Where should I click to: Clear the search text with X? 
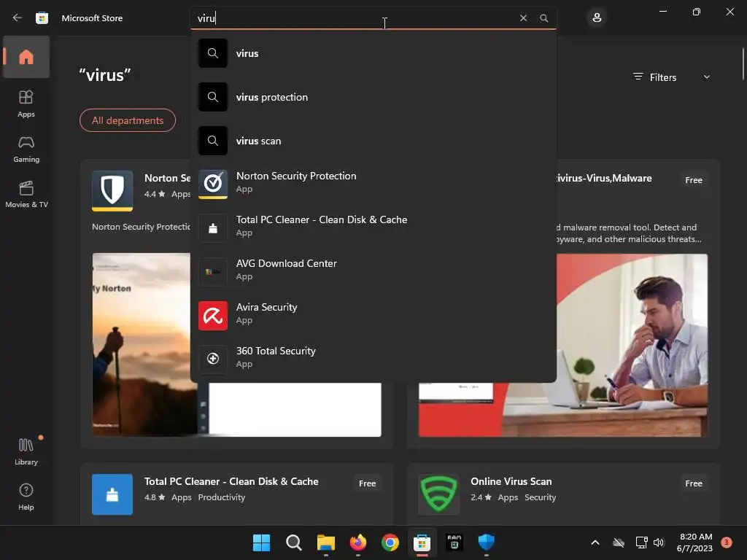point(523,18)
